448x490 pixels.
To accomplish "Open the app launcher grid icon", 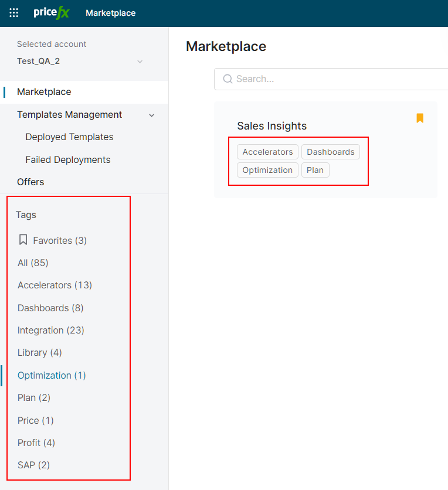I will (13, 13).
